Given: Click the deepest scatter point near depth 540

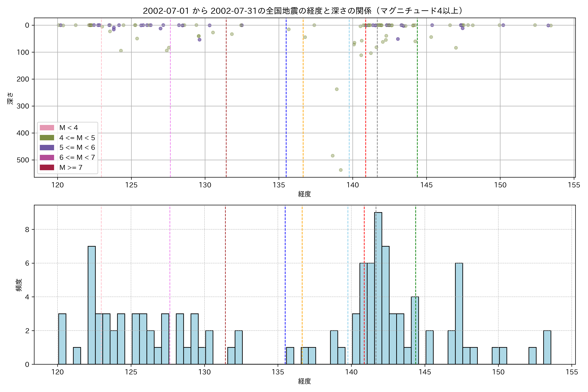Looking at the screenshot, I should 341,170.
